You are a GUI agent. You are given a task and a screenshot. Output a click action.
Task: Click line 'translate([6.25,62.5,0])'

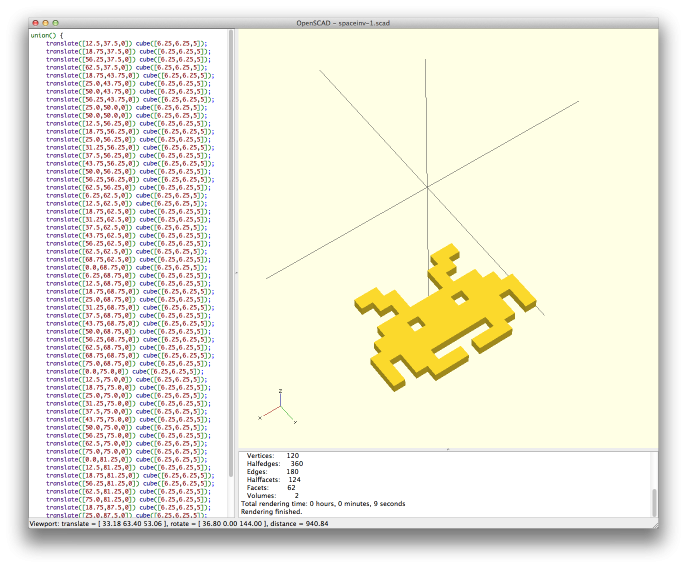click(x=126, y=195)
